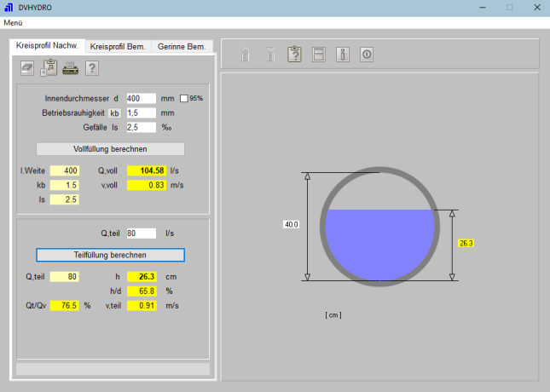The height and width of the screenshot is (392, 550).
Task: Click the Innendurchmesser d input field
Action: (141, 98)
